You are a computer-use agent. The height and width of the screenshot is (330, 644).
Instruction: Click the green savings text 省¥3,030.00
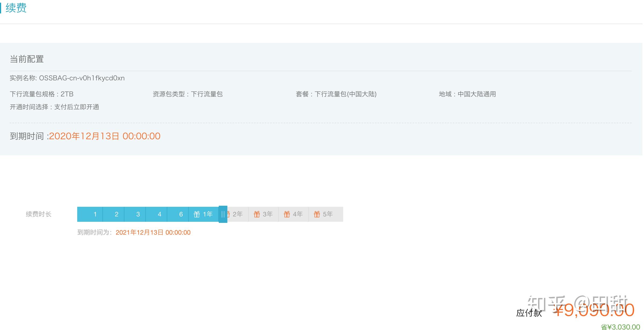click(x=620, y=327)
